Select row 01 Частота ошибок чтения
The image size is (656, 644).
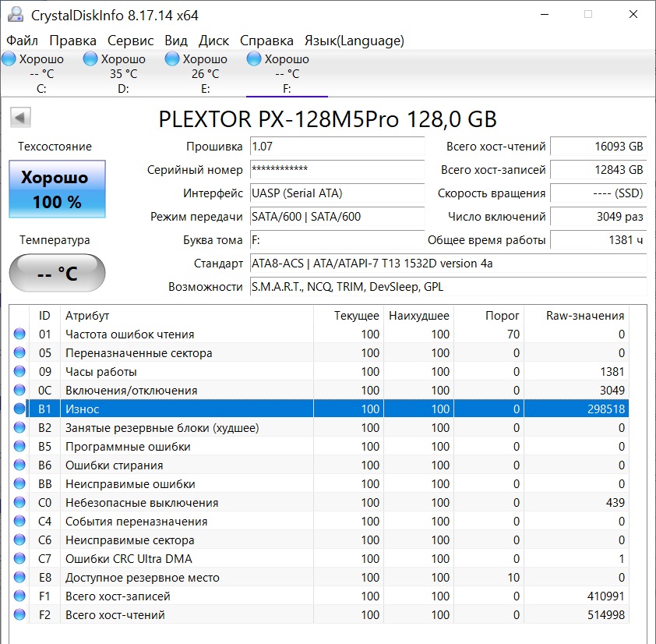[319, 334]
